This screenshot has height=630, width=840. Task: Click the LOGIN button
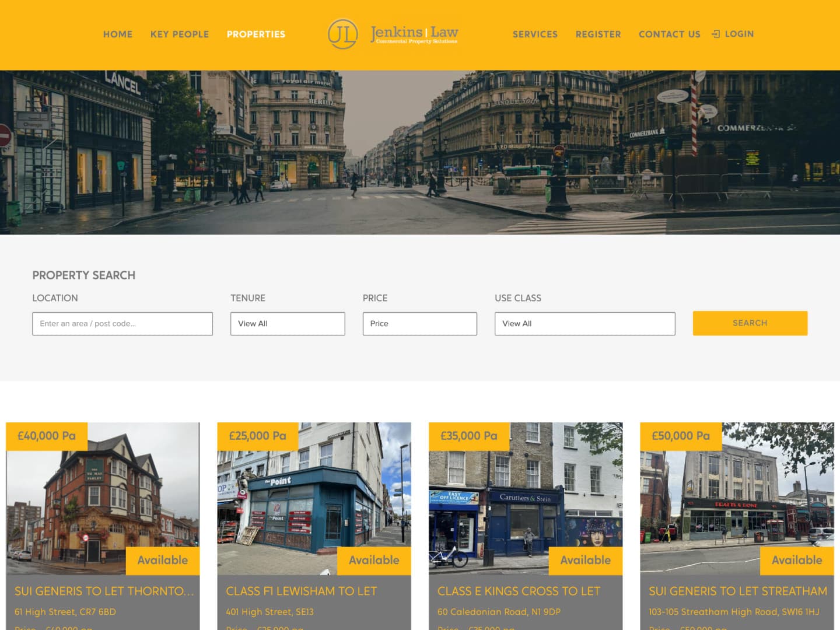[738, 34]
